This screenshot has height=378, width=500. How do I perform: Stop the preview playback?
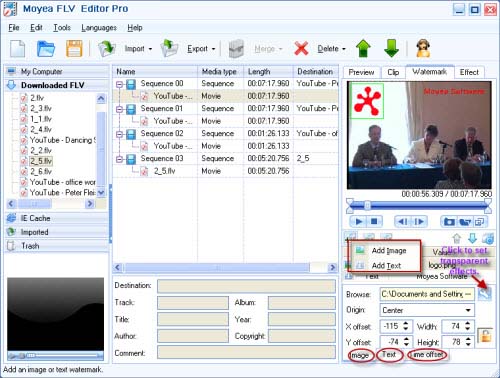(x=374, y=221)
